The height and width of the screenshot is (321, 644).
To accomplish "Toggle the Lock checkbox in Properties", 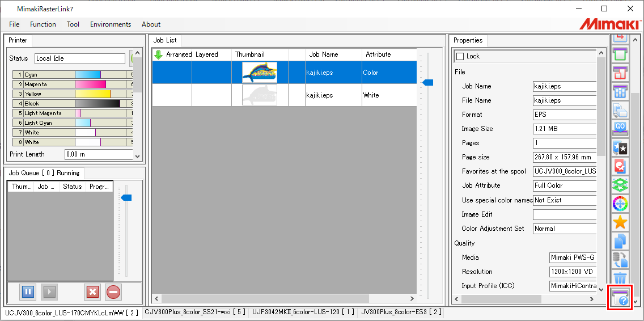I will coord(460,56).
